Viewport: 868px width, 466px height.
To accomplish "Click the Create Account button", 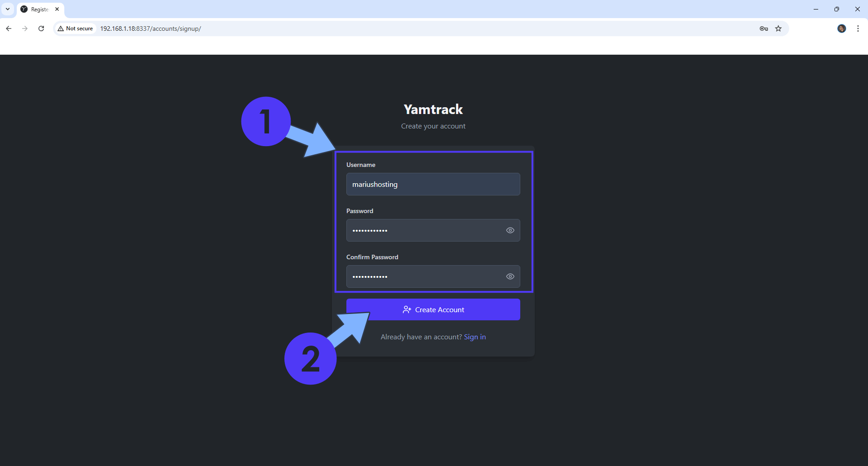I will [x=433, y=309].
